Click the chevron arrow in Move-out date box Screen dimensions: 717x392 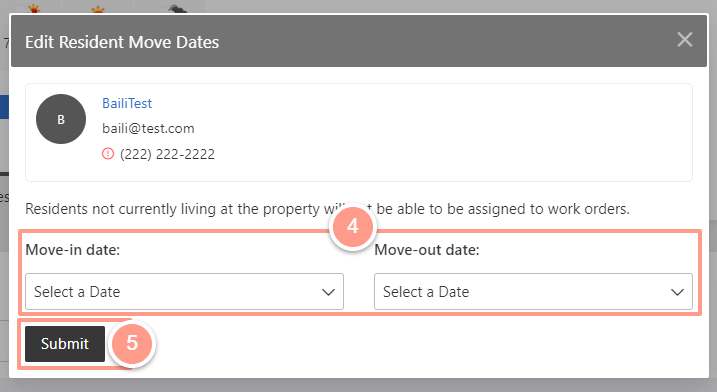coord(677,292)
